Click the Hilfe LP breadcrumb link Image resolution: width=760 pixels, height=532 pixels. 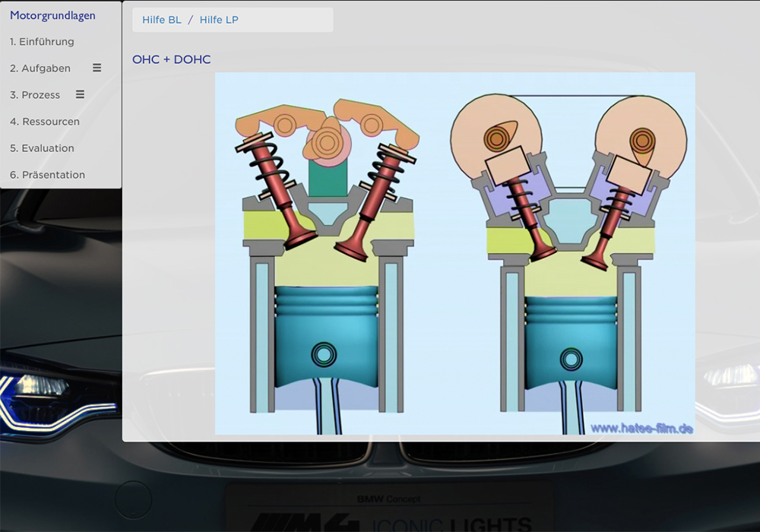tap(219, 20)
